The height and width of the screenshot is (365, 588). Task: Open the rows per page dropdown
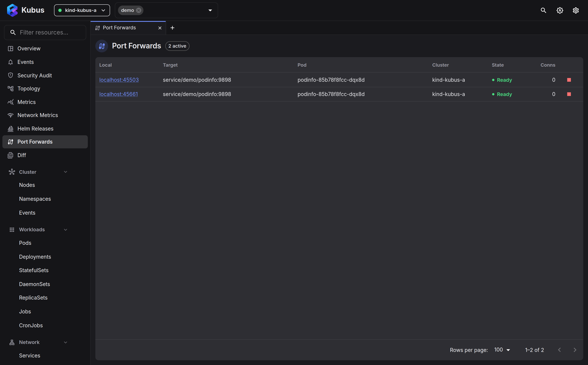502,350
